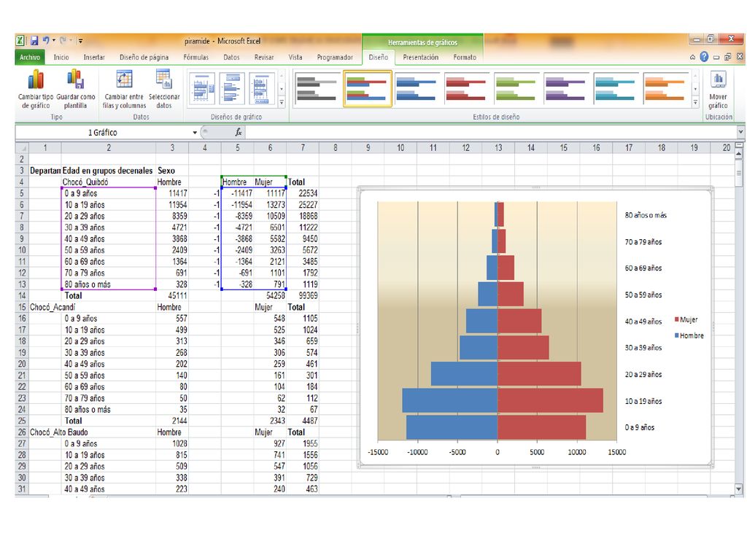
Task: Choose the third chart layout thumbnail
Action: click(x=262, y=88)
